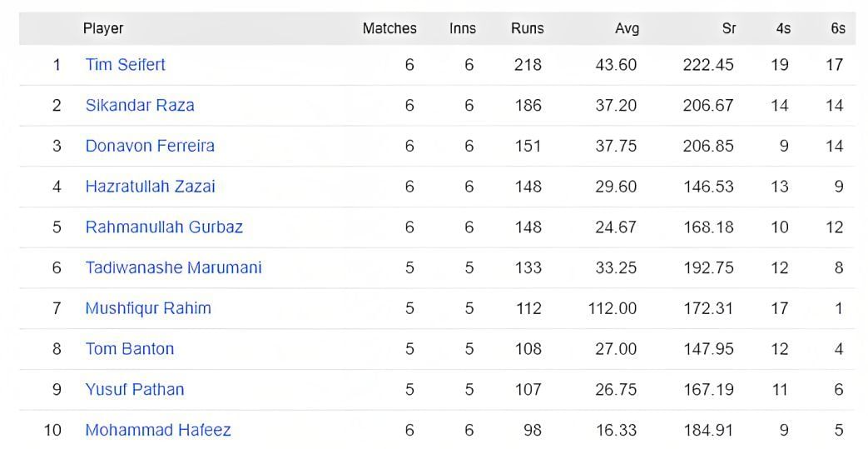Click the Matches column header

[x=389, y=28]
